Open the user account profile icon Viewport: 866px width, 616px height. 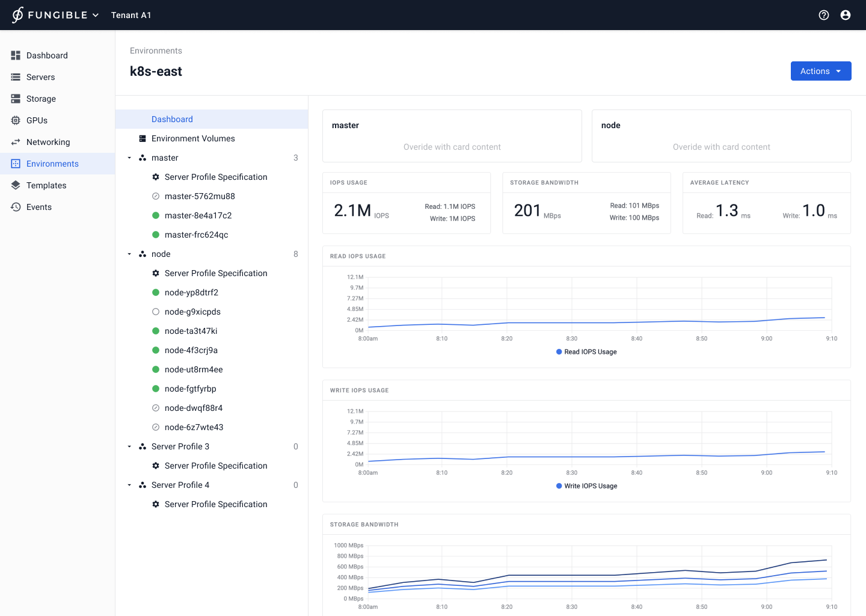pos(846,15)
